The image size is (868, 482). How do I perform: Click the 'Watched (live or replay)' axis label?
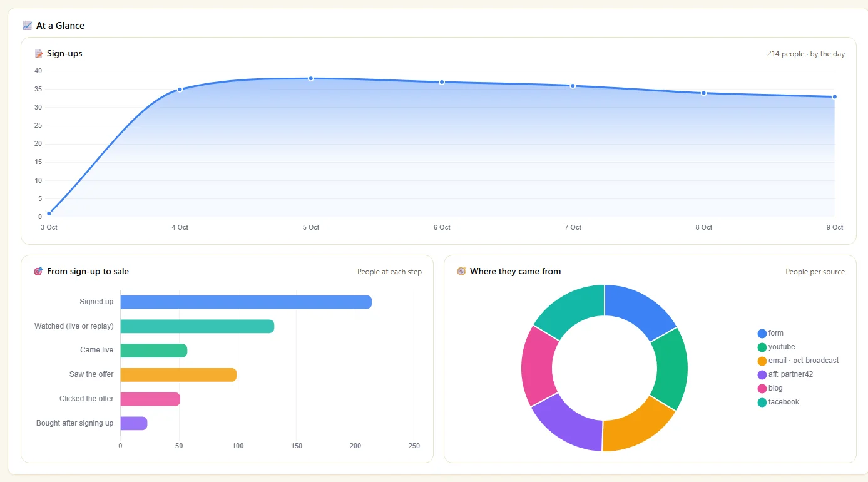point(74,326)
